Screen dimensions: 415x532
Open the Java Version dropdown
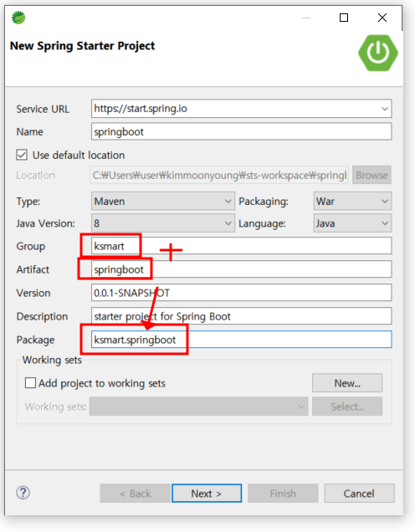(x=163, y=223)
